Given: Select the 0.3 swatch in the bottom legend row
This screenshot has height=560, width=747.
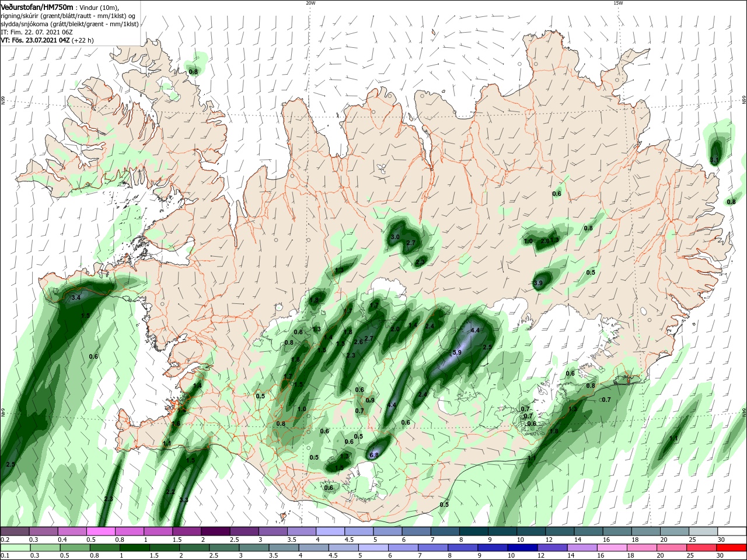Looking at the screenshot, I should [45, 548].
